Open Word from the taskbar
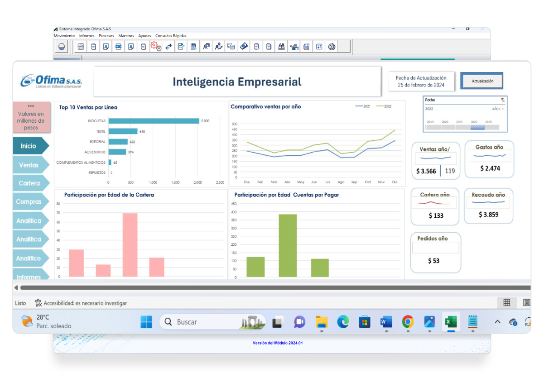 click(386, 322)
